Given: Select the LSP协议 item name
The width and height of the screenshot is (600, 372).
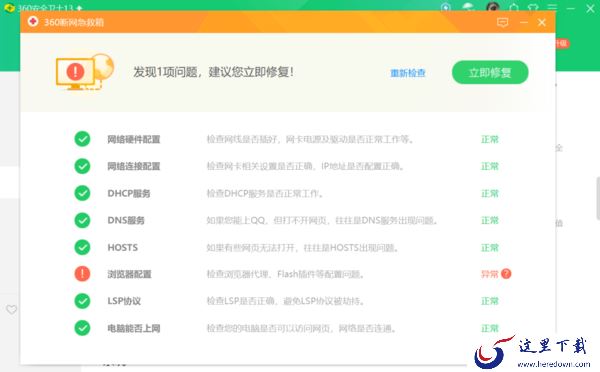Looking at the screenshot, I should (x=124, y=301).
